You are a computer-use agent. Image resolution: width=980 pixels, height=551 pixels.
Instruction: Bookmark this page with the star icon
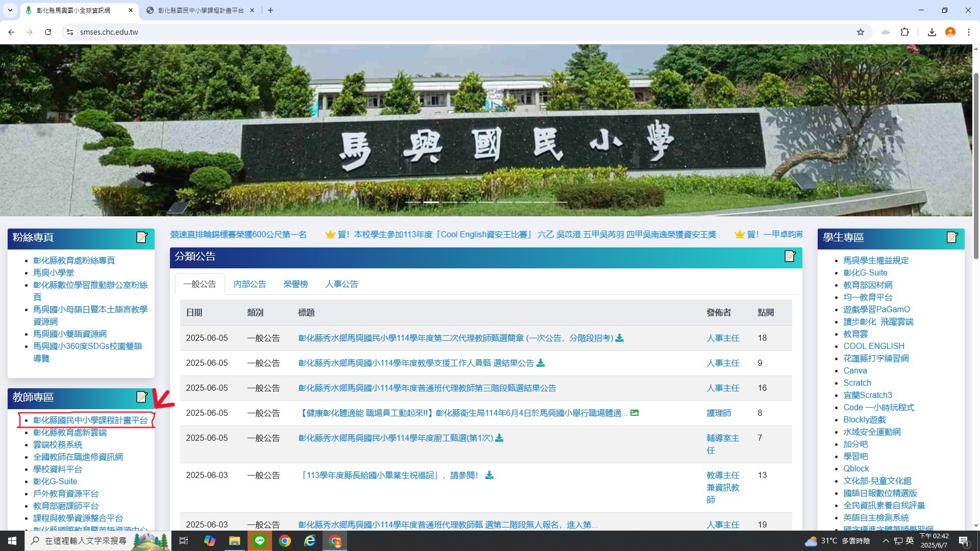(861, 32)
